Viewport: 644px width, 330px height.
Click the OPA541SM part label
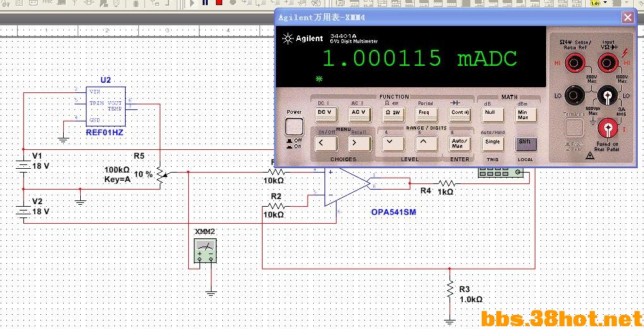coord(393,212)
